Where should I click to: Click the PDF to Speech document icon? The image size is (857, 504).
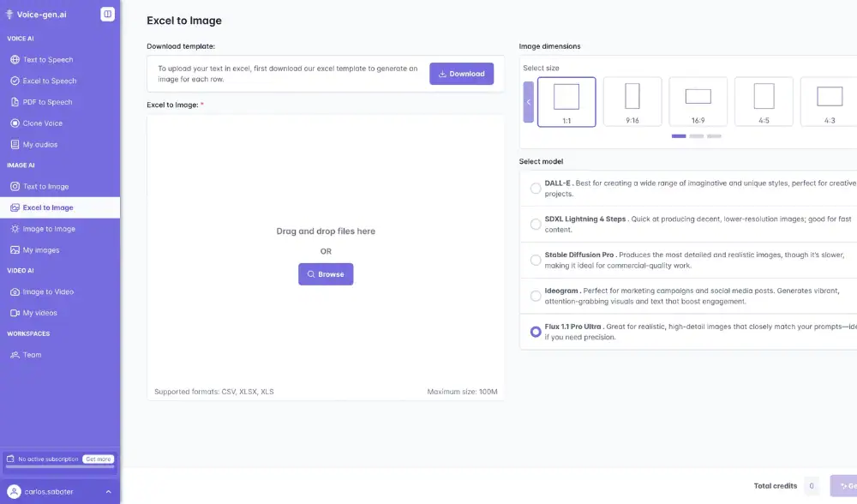(x=15, y=102)
